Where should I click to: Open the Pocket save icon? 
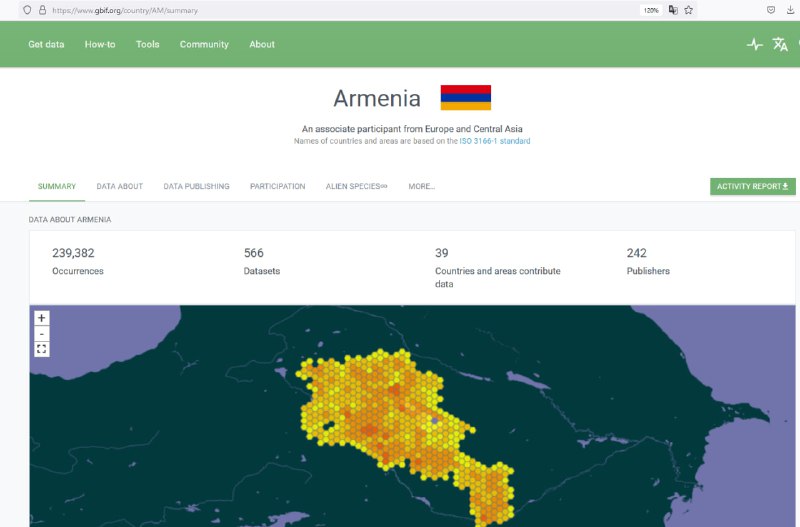(771, 10)
